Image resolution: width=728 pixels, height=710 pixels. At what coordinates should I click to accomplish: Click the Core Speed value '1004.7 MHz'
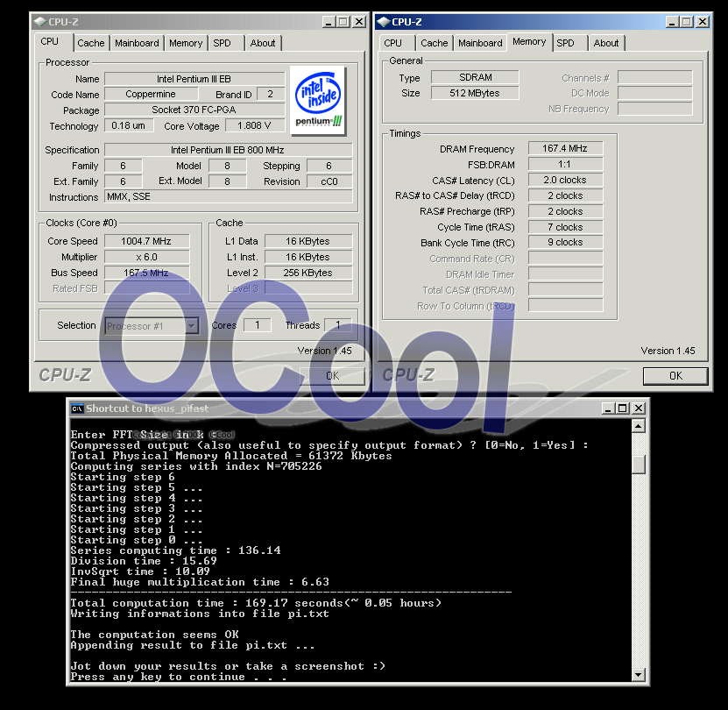(x=146, y=241)
